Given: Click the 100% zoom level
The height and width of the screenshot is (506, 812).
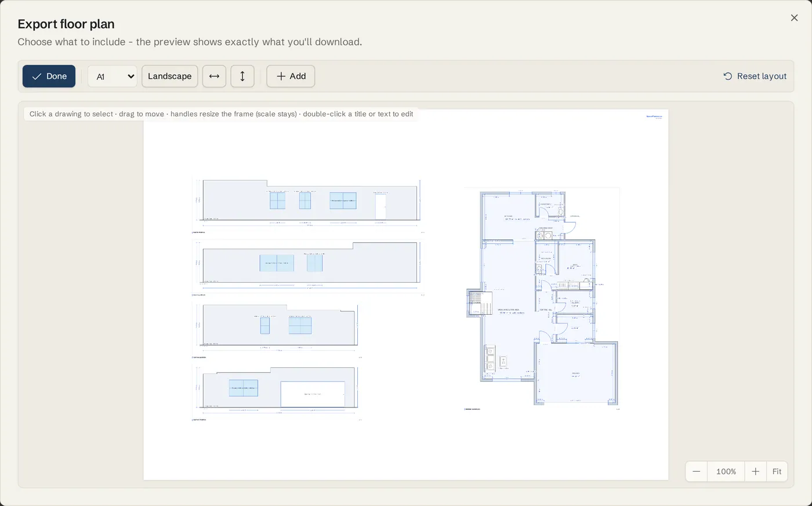Looking at the screenshot, I should coord(726,471).
